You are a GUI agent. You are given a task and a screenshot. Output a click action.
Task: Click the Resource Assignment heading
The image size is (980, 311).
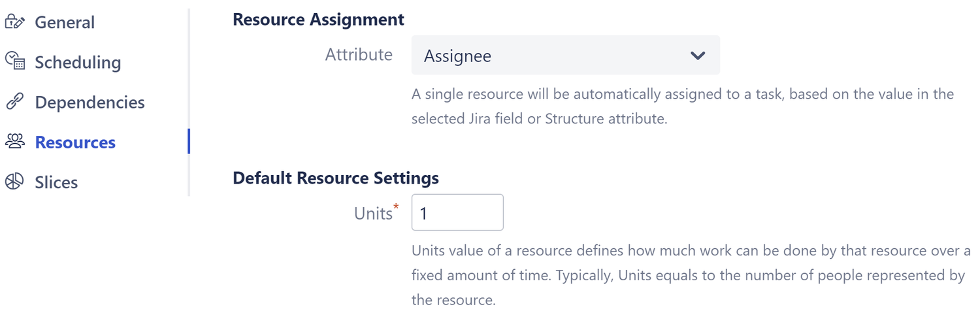click(318, 20)
